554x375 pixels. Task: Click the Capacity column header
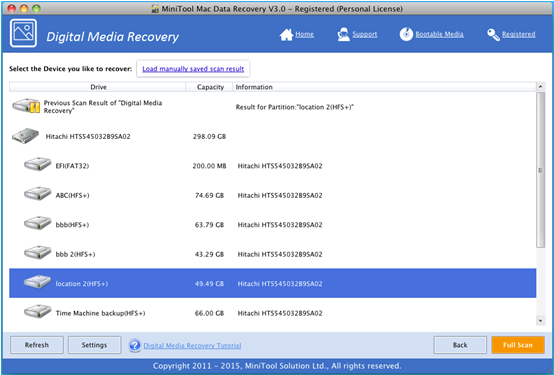tap(210, 87)
